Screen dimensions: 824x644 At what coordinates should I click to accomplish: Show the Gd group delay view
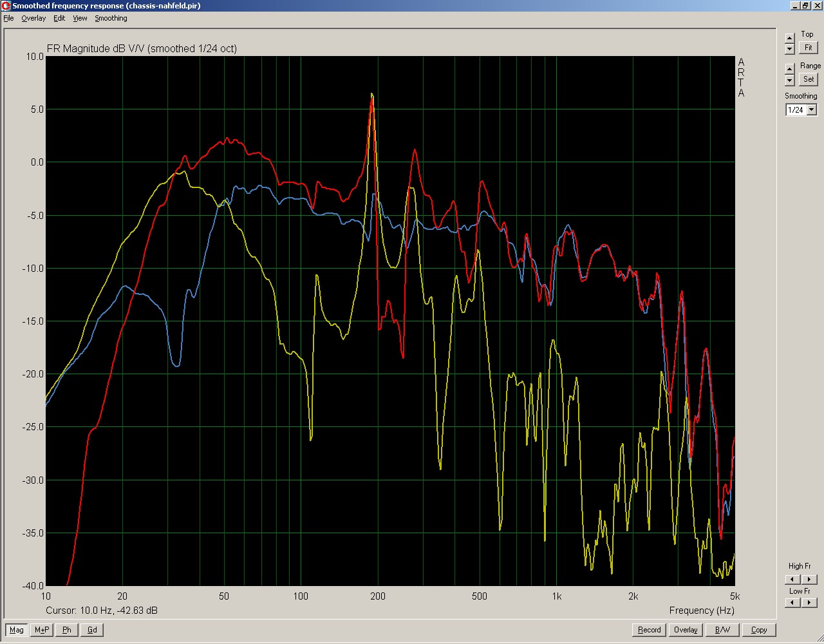pyautogui.click(x=92, y=630)
